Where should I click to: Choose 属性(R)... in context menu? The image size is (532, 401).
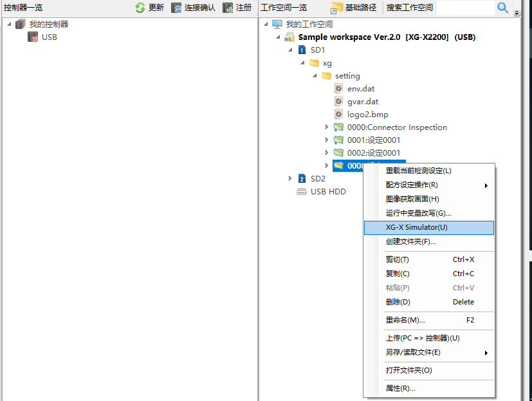click(429, 388)
